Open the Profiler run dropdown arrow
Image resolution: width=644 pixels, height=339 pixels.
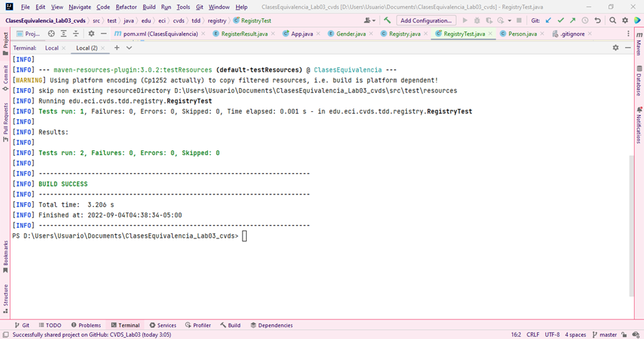point(510,20)
